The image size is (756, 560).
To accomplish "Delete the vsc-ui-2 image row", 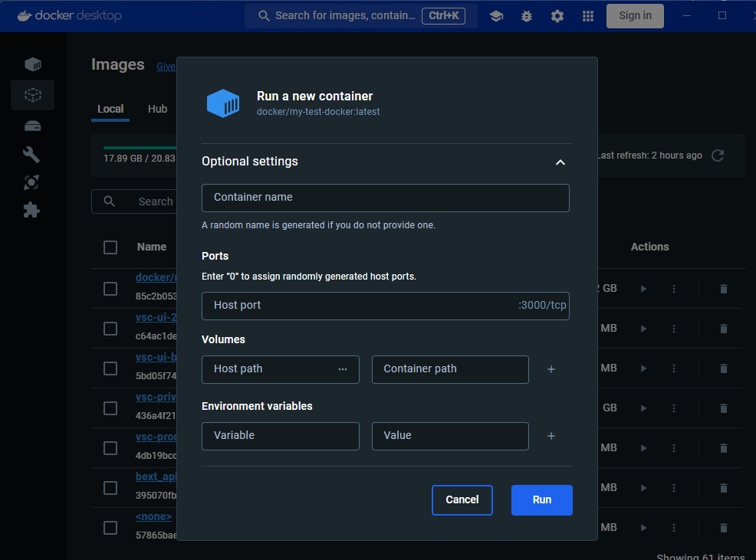I will 724,329.
